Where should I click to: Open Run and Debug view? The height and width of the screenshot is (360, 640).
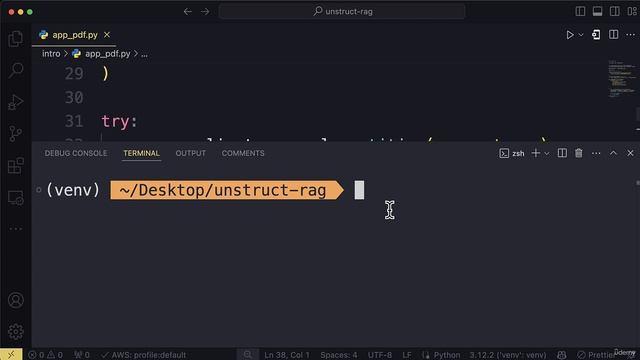[x=16, y=102]
